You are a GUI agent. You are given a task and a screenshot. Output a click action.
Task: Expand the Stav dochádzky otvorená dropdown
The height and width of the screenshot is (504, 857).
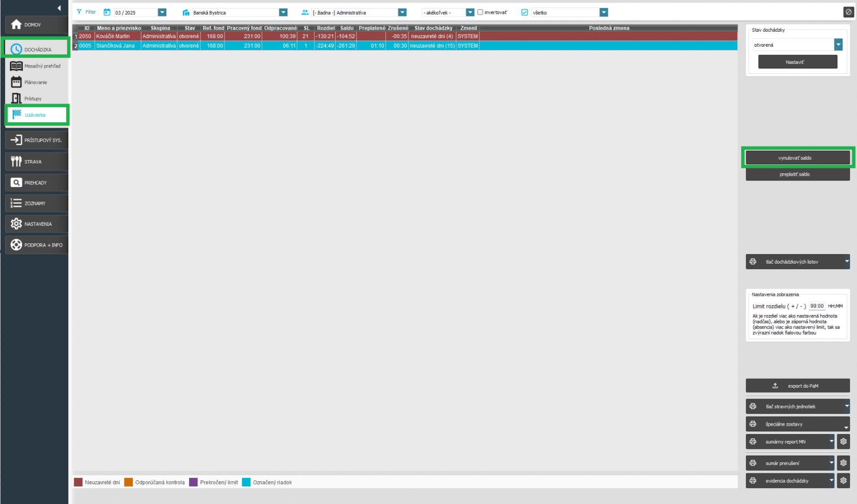(838, 45)
